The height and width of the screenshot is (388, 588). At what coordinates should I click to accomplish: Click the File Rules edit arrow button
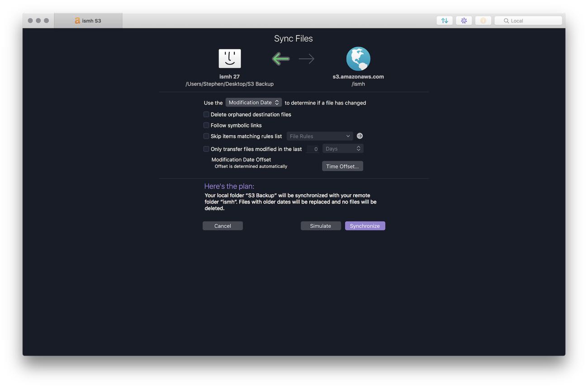(360, 136)
